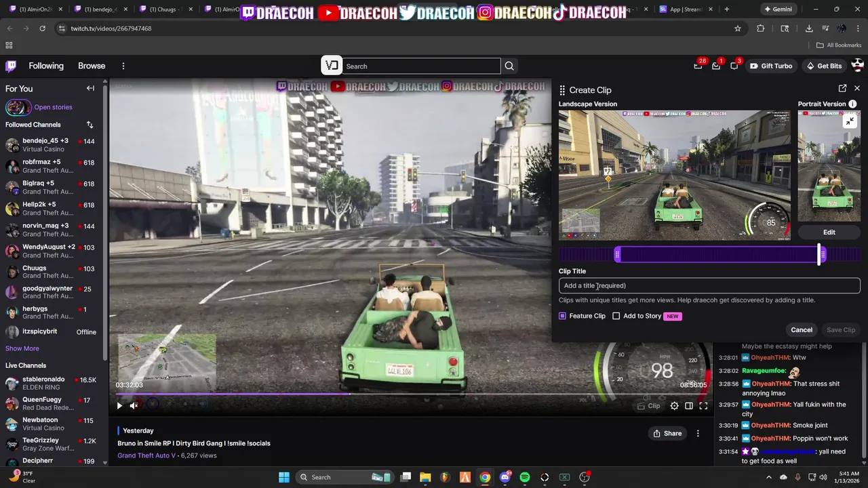Unmute the video player
Viewport: 868px width, 488px height.
[x=134, y=406]
